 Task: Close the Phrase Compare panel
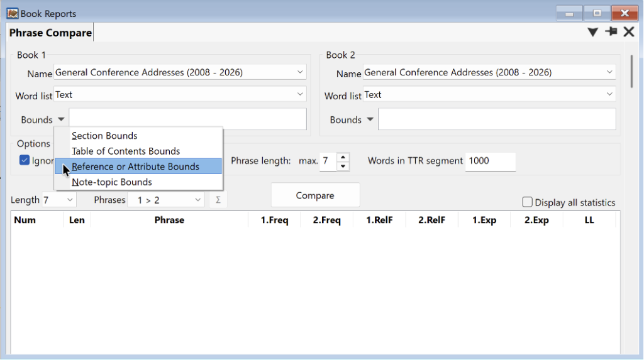click(628, 31)
